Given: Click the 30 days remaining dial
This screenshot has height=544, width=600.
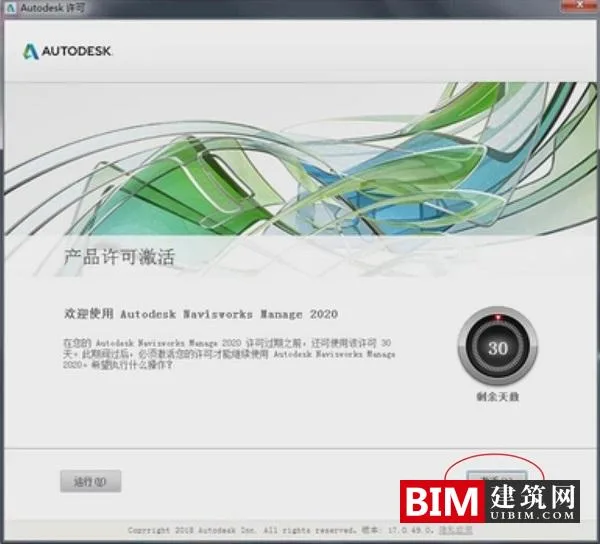Looking at the screenshot, I should click(x=497, y=347).
